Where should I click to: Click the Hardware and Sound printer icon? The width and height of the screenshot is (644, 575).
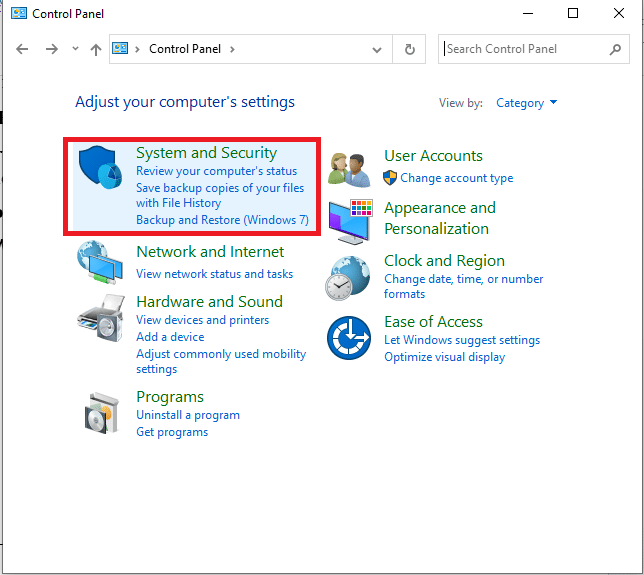[101, 318]
